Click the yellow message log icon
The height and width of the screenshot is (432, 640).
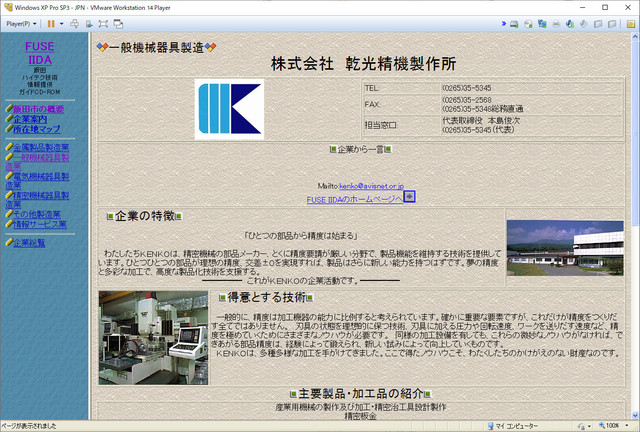point(631,24)
